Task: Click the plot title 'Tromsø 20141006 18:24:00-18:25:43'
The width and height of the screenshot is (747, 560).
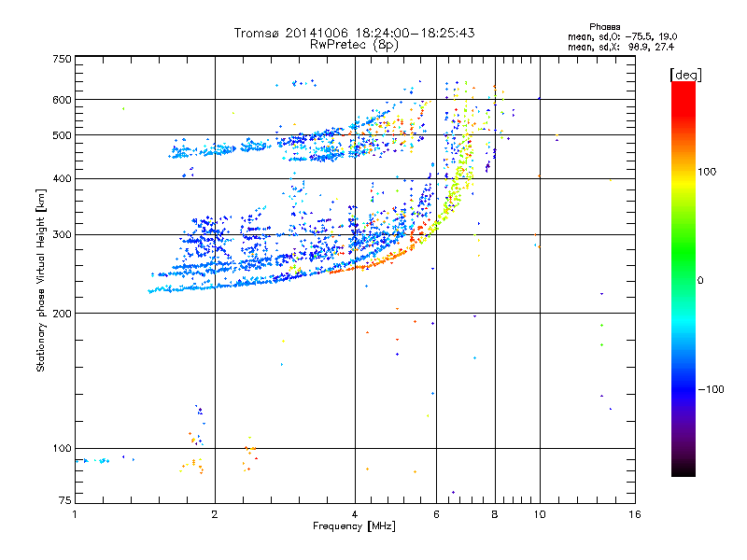Action: (x=354, y=33)
